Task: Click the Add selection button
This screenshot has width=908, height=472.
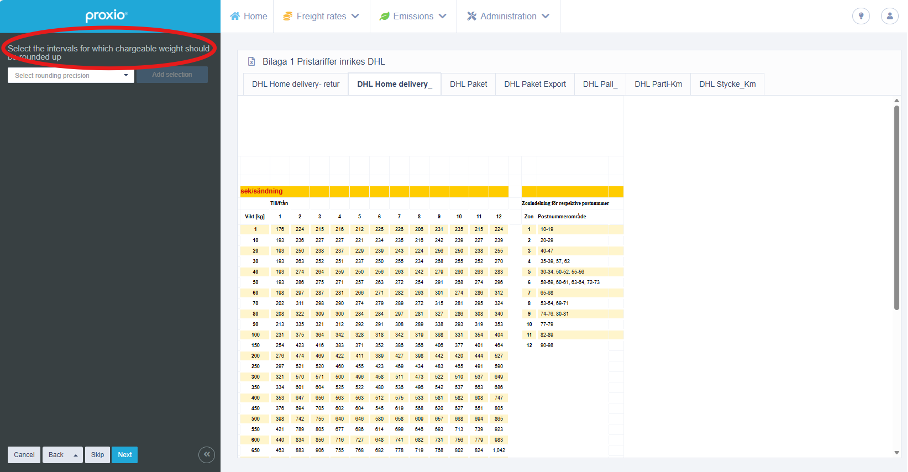Action: [172, 75]
